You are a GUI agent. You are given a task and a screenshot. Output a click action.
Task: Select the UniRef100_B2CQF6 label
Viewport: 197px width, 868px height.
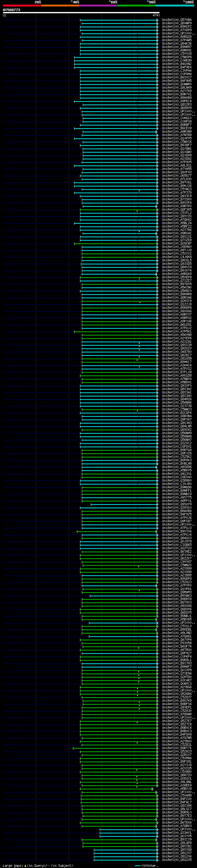[x=176, y=413]
